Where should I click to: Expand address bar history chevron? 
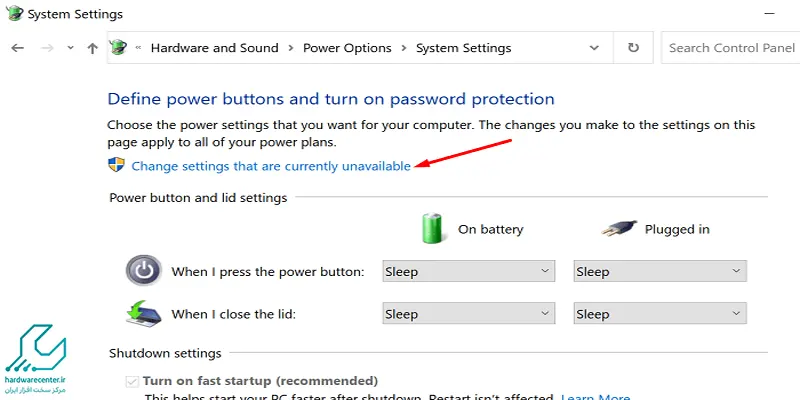click(594, 48)
